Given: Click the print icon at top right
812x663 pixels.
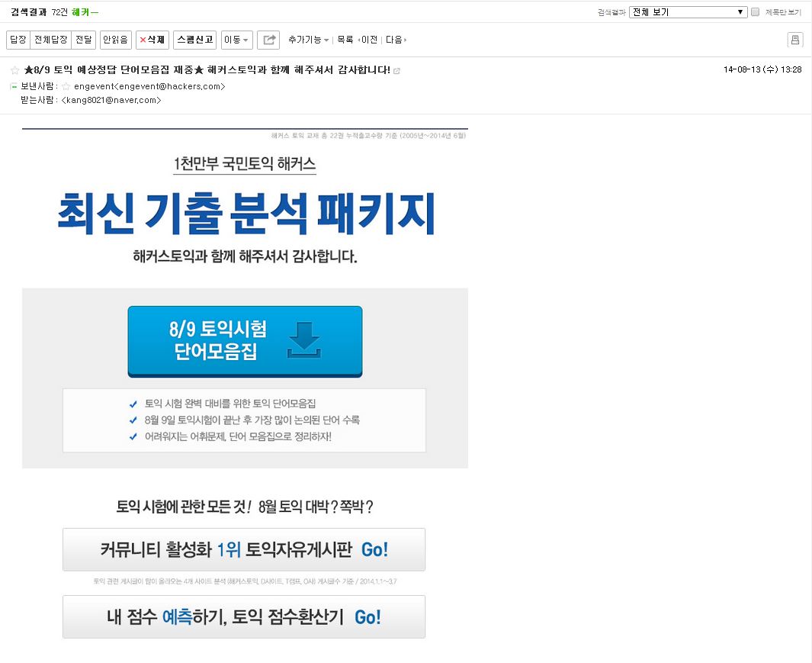Looking at the screenshot, I should (795, 40).
